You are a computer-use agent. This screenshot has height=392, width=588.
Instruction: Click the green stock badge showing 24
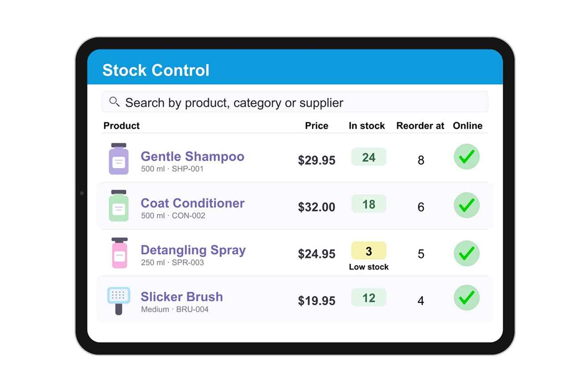tap(368, 157)
